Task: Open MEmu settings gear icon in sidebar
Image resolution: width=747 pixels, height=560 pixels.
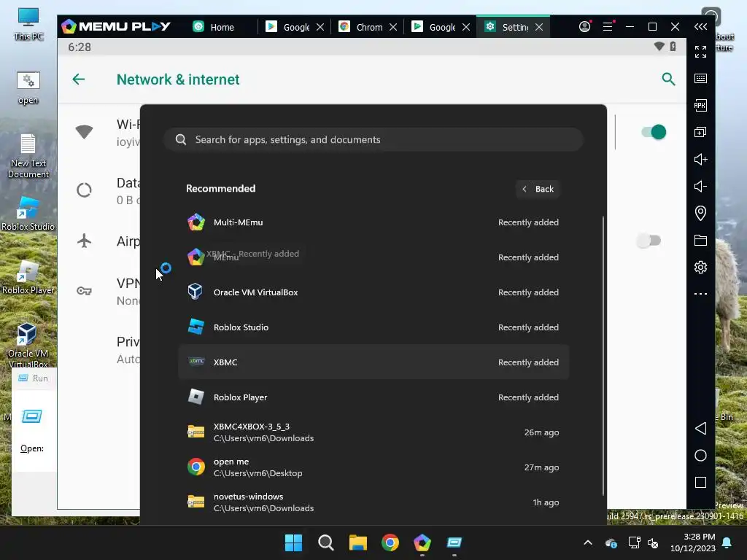Action: click(x=700, y=267)
